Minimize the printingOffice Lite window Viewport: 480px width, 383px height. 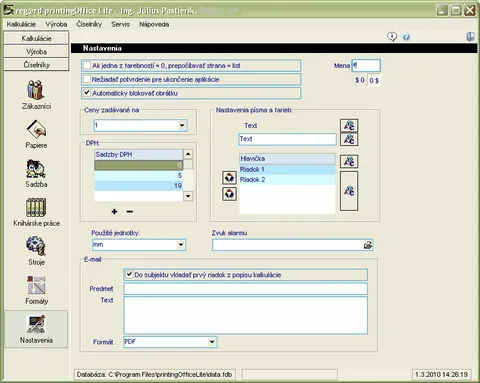[x=442, y=10]
